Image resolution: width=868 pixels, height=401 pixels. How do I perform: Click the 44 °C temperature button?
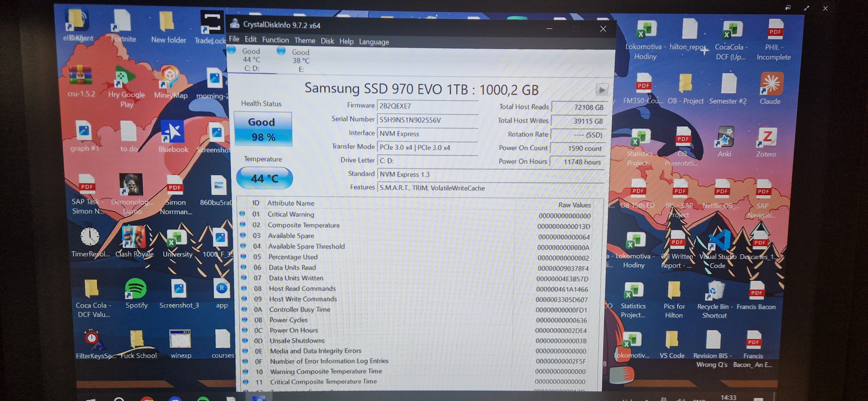pos(264,178)
